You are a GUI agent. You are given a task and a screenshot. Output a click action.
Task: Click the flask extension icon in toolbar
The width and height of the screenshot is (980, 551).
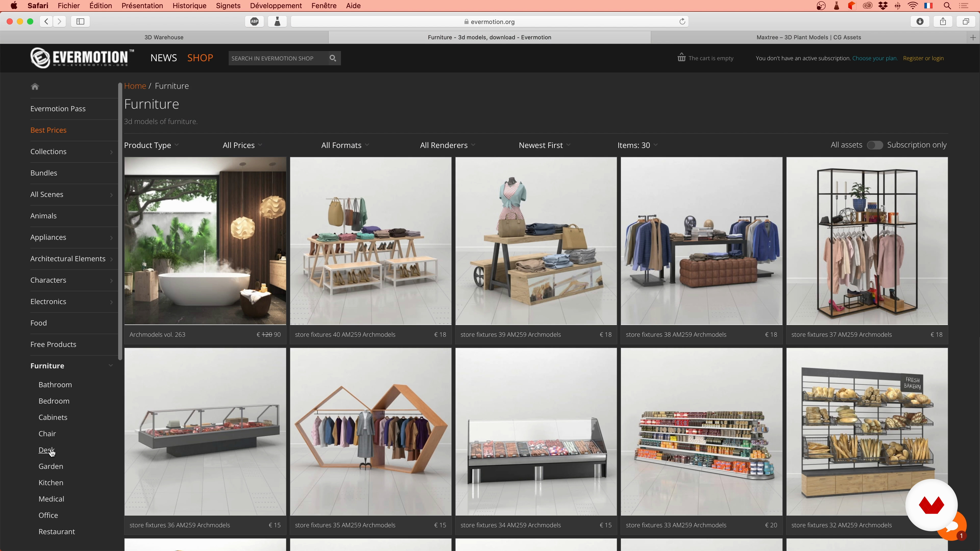pos(277,21)
